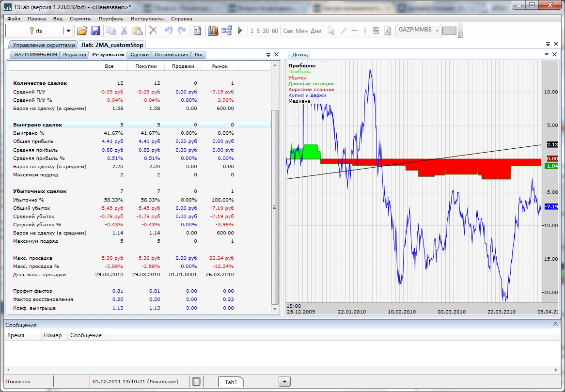Select the arrow cursor tool
Screen dimensions: 565x392
coord(331,31)
